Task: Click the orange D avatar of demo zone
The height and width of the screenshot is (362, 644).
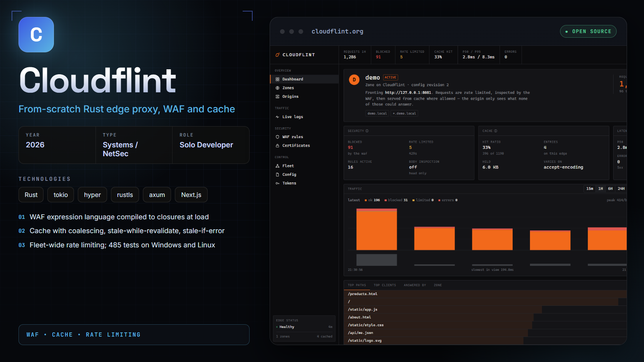Action: (x=354, y=80)
